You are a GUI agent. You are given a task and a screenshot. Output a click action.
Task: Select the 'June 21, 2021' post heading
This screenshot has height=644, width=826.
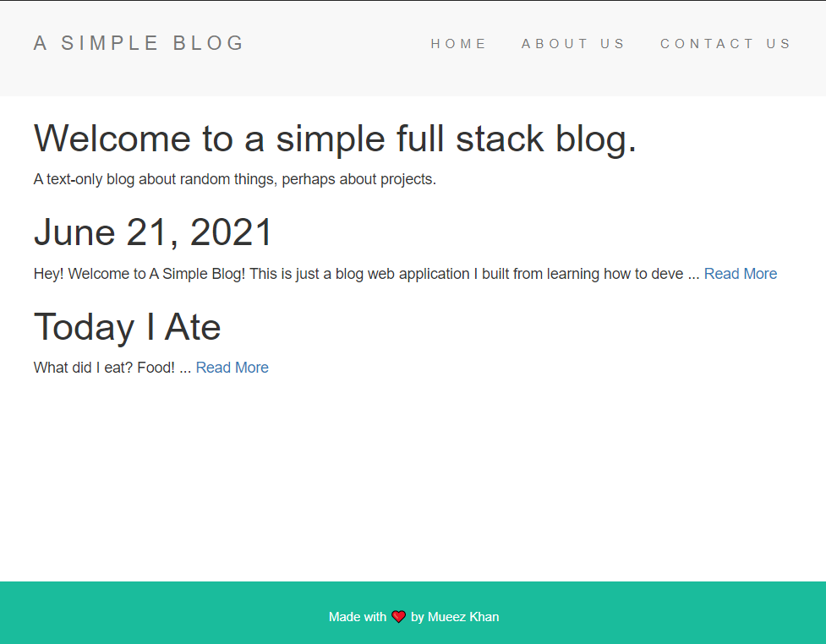(x=153, y=232)
